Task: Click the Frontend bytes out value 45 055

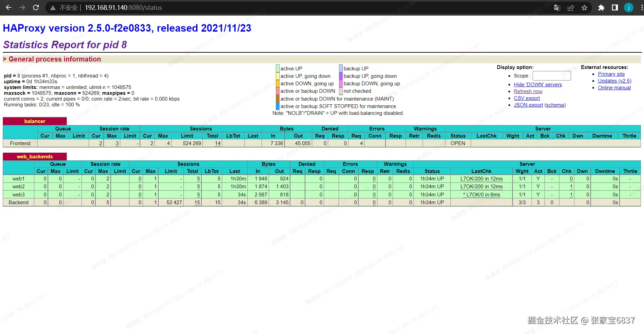Action: (303, 143)
